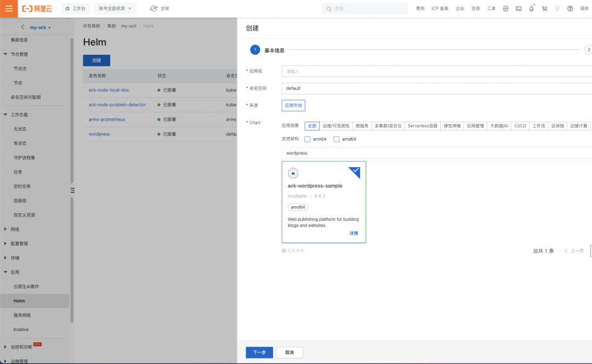Viewport: 592px width, 364px height.
Task: Click the globe region icon
Action: (153, 8)
